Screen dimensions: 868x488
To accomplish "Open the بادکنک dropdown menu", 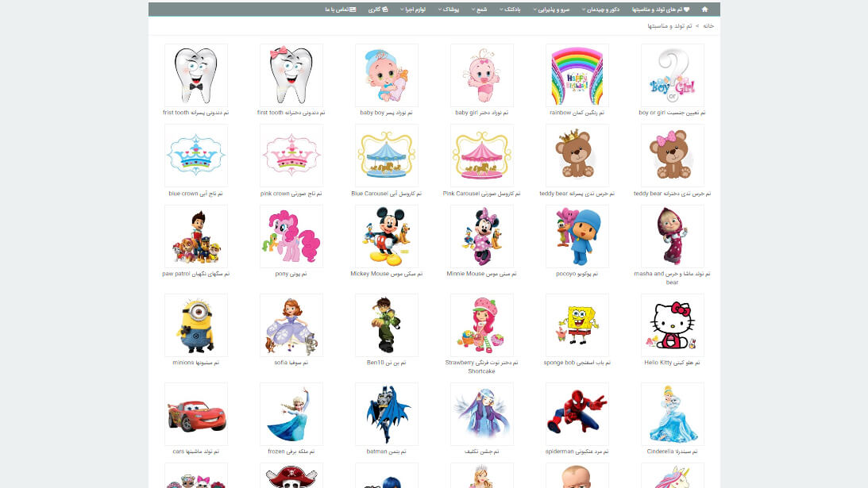I will point(510,10).
